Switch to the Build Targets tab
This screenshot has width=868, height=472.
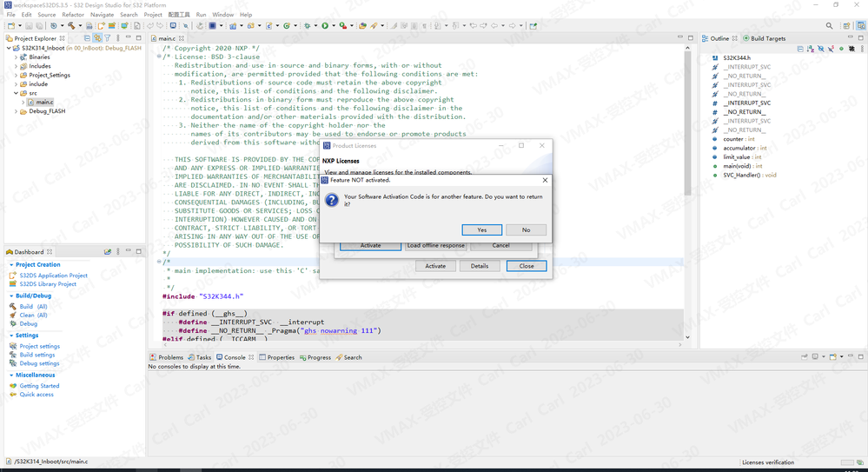click(764, 38)
